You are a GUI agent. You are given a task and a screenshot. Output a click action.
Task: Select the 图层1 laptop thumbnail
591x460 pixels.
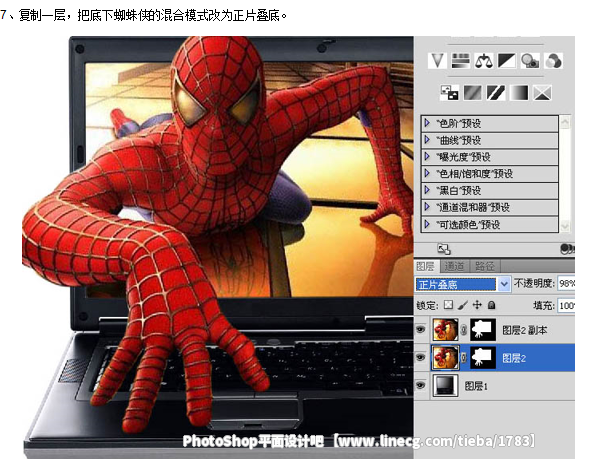pyautogui.click(x=445, y=385)
